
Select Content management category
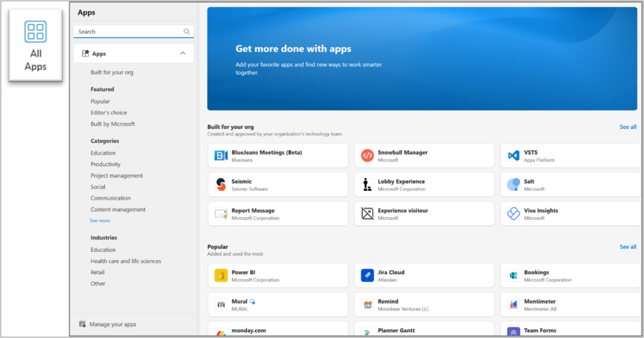118,209
